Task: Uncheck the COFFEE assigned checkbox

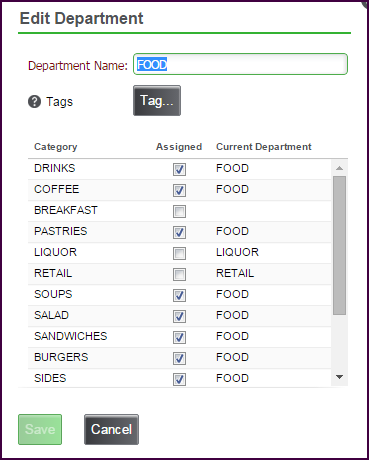Action: click(x=179, y=190)
